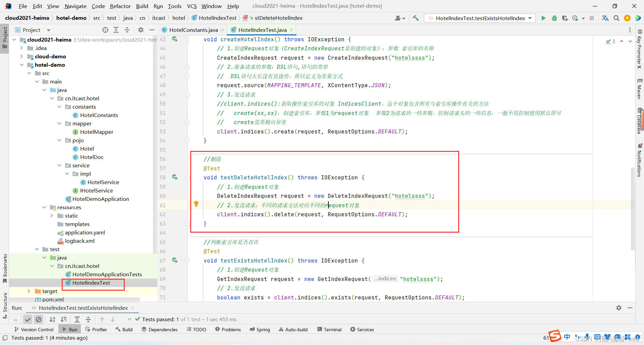Open the user account icon dropdown

coord(400,18)
